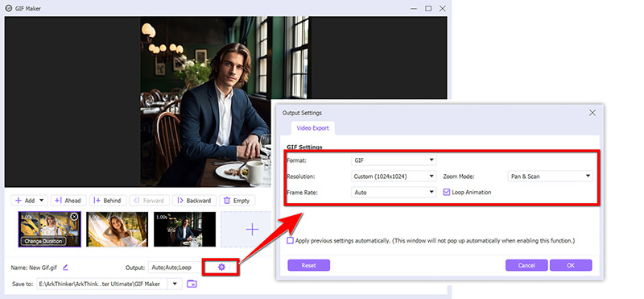Screen dimensions: 644x299
Task: Remove the first frame with its X icon
Action: (74, 217)
